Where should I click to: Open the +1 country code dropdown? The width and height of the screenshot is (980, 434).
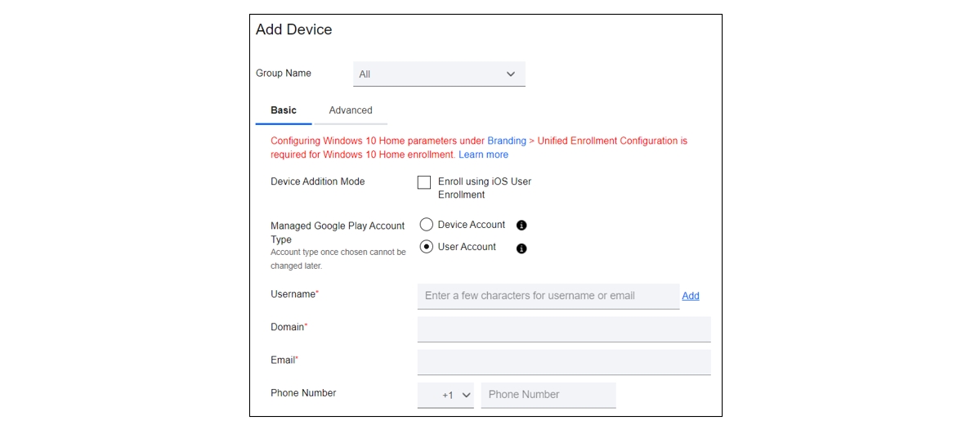click(445, 395)
